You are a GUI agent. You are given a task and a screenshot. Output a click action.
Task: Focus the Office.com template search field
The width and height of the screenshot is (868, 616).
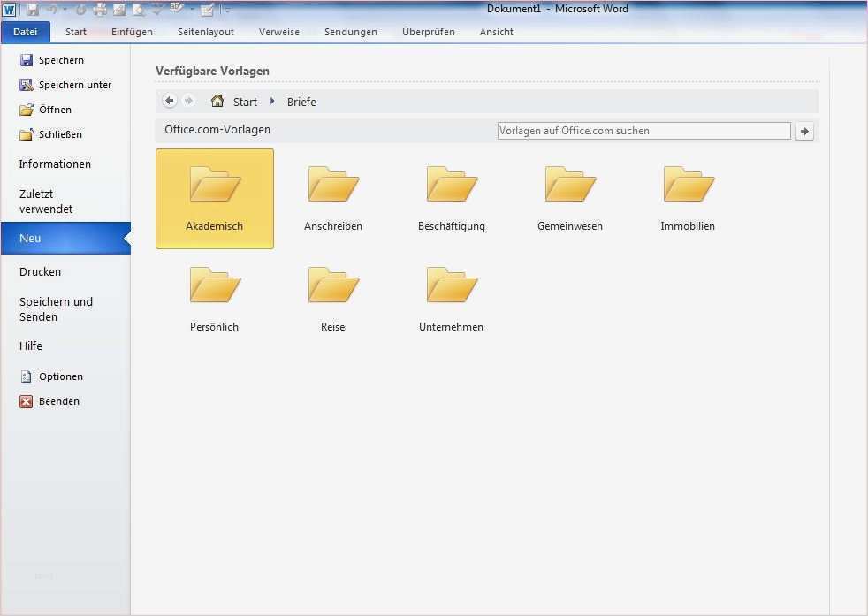click(643, 131)
